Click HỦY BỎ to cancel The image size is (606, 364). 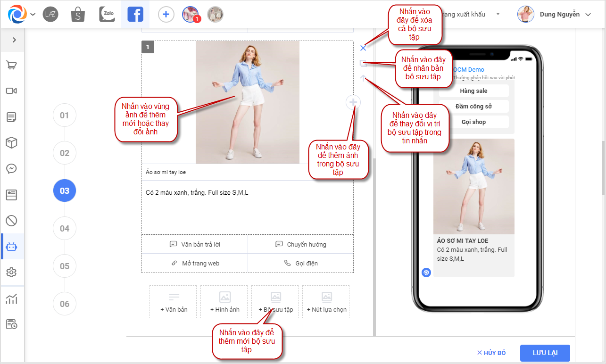491,353
